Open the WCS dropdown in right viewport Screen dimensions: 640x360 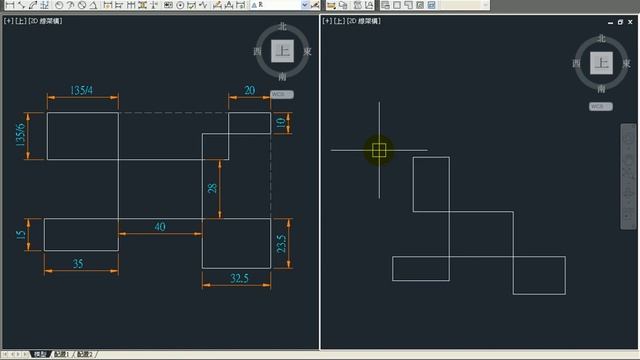tap(600, 107)
